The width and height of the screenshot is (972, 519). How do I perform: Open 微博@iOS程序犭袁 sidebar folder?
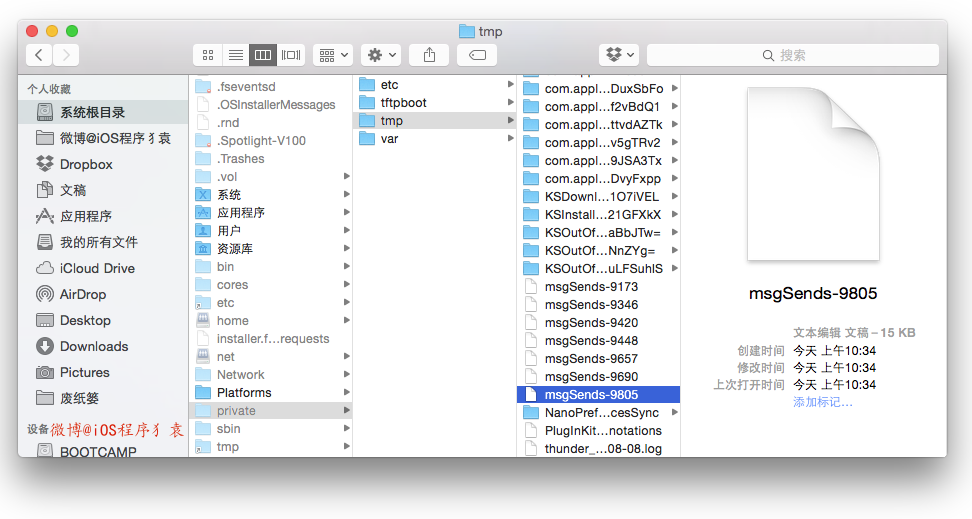point(104,138)
